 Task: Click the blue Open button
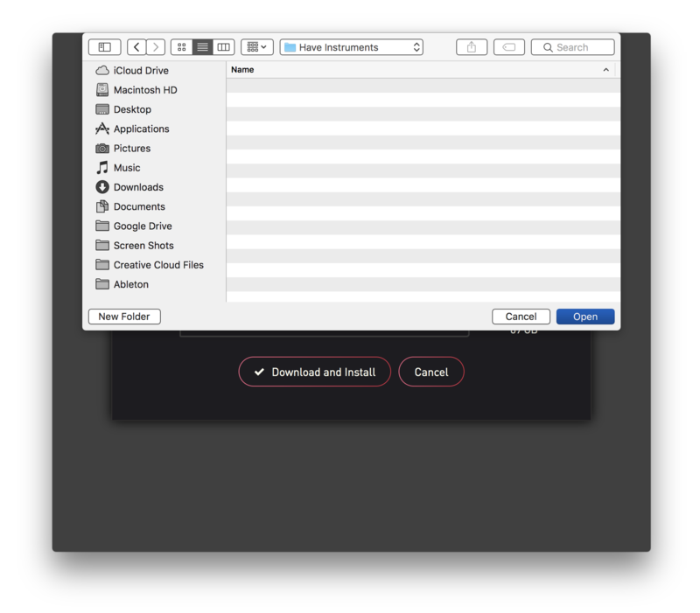pyautogui.click(x=585, y=317)
